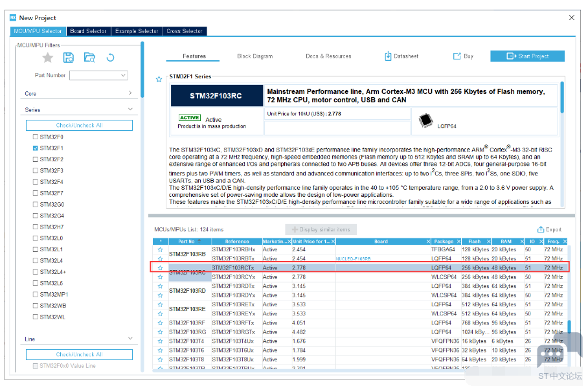Follow the NUCLEO-F103RB board link

pos(353,259)
